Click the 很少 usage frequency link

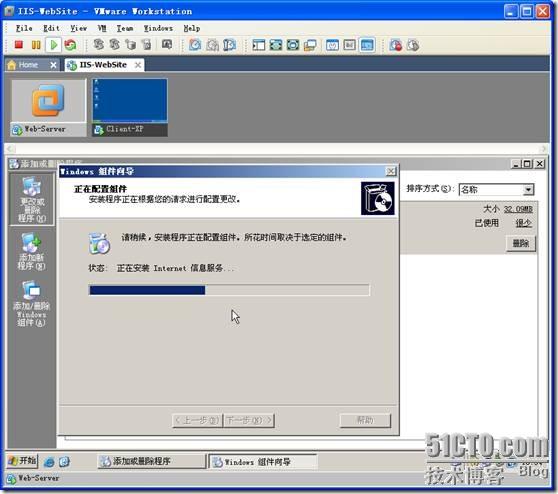(x=524, y=223)
